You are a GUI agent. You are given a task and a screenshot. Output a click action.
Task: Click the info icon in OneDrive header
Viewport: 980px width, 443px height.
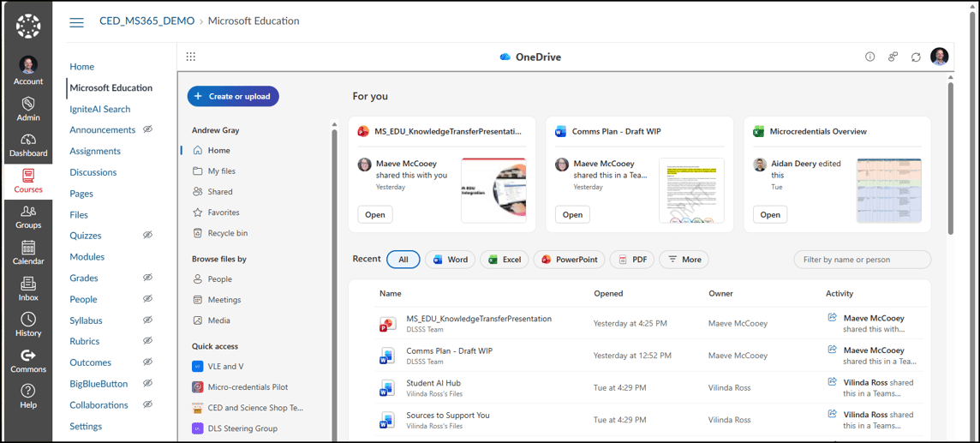click(x=870, y=57)
